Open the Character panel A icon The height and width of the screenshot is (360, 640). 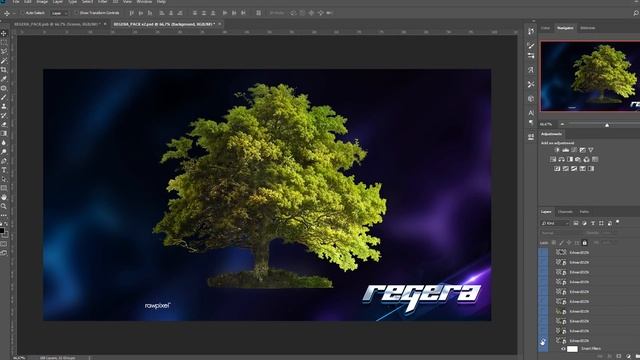(x=531, y=113)
